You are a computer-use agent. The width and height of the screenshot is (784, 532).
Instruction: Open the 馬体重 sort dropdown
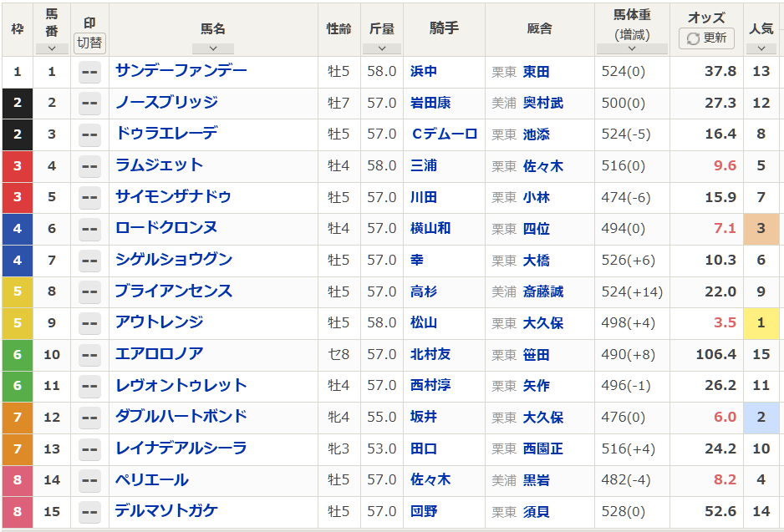pyautogui.click(x=631, y=48)
